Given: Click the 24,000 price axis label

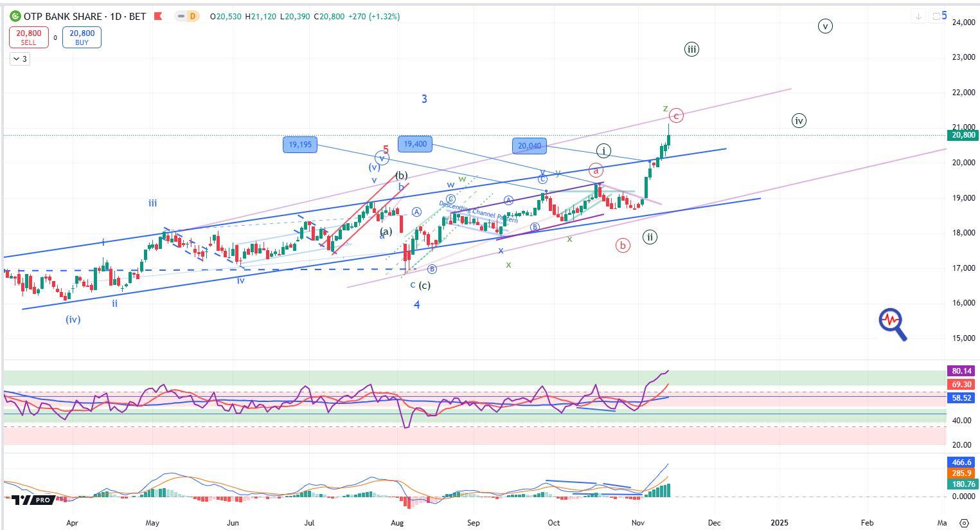Looking at the screenshot, I should pos(963,23).
